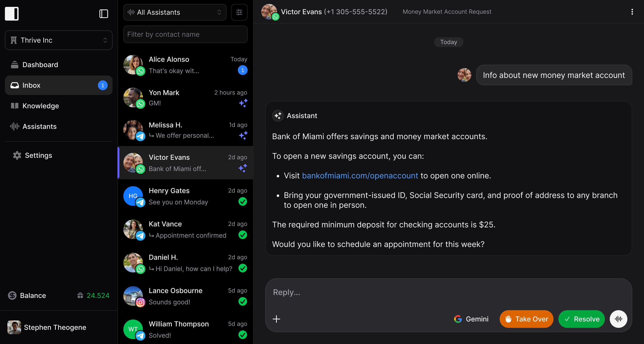Open the Knowledge section
Viewport: 644px width, 344px height.
click(41, 106)
